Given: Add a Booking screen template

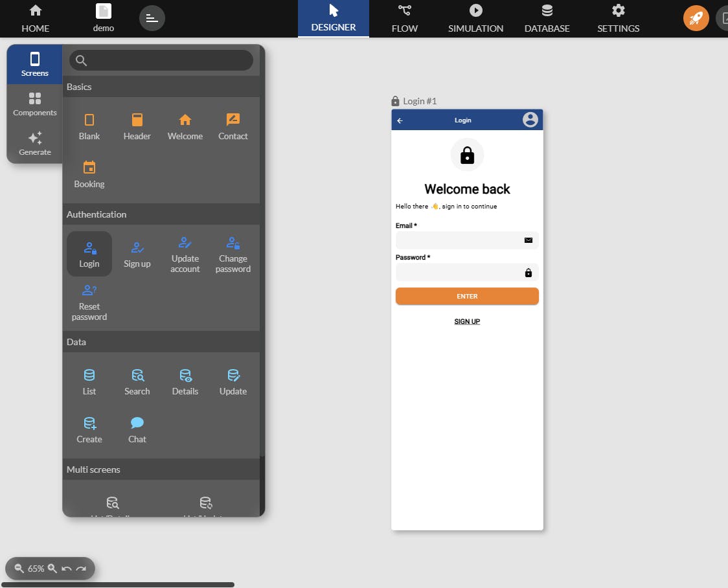Looking at the screenshot, I should [89, 174].
